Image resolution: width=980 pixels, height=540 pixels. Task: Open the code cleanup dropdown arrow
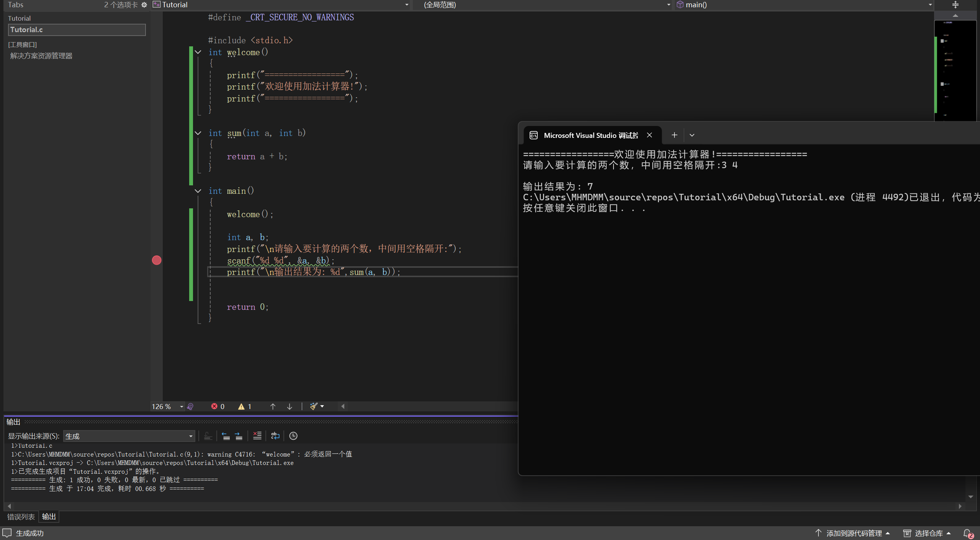click(322, 406)
